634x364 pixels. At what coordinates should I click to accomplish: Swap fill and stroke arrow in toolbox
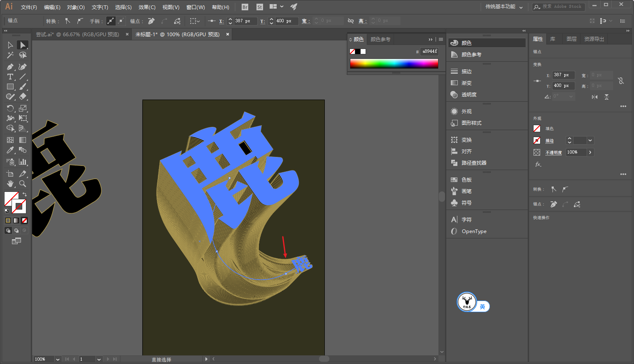25,194
